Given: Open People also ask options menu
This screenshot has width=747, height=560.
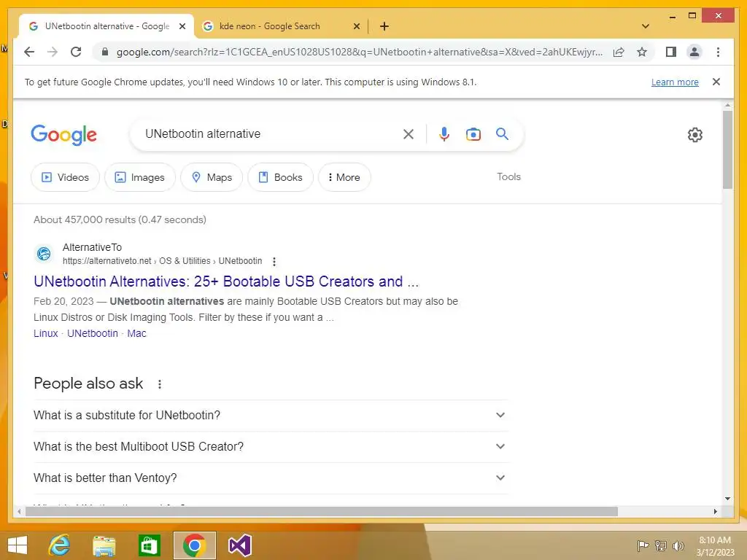Looking at the screenshot, I should 160,384.
